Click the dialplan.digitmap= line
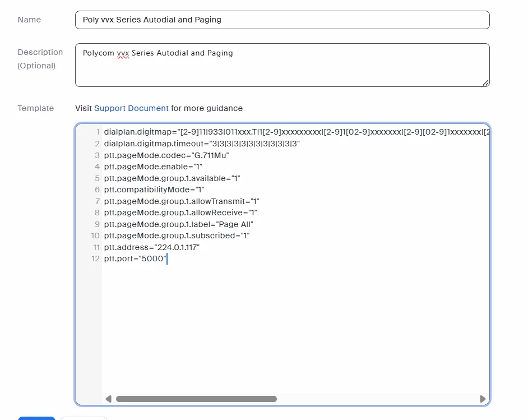528x420 pixels. (297, 132)
